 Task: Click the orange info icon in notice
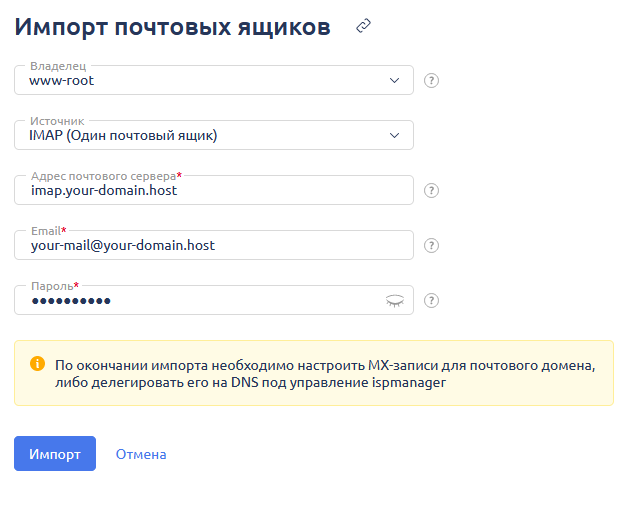(37, 363)
